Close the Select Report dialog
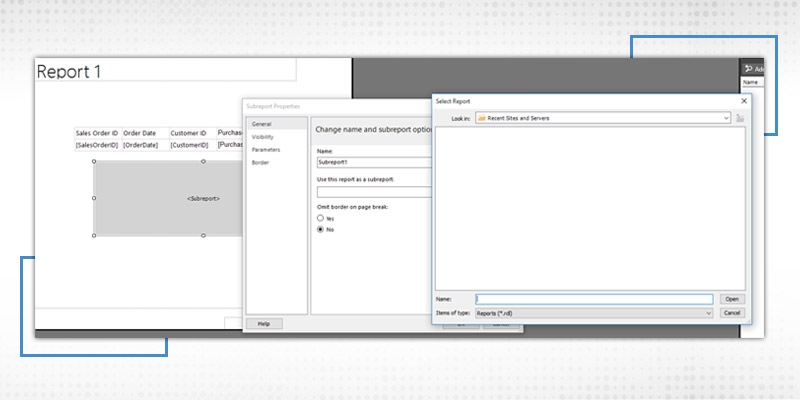The height and width of the screenshot is (400, 800). (744, 101)
